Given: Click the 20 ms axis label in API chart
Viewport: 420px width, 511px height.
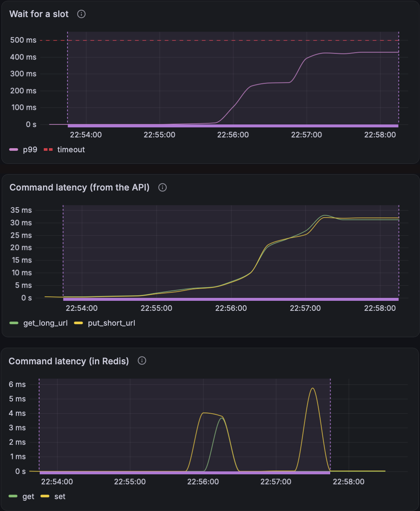Looking at the screenshot, I should click(21, 248).
